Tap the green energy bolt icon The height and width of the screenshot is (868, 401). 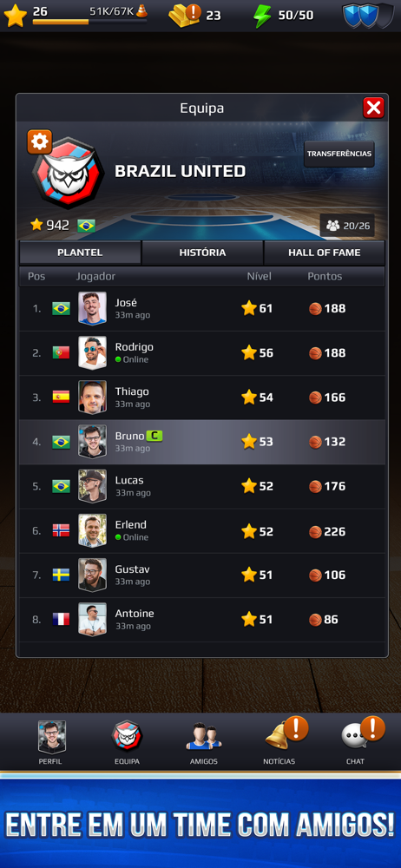(262, 16)
